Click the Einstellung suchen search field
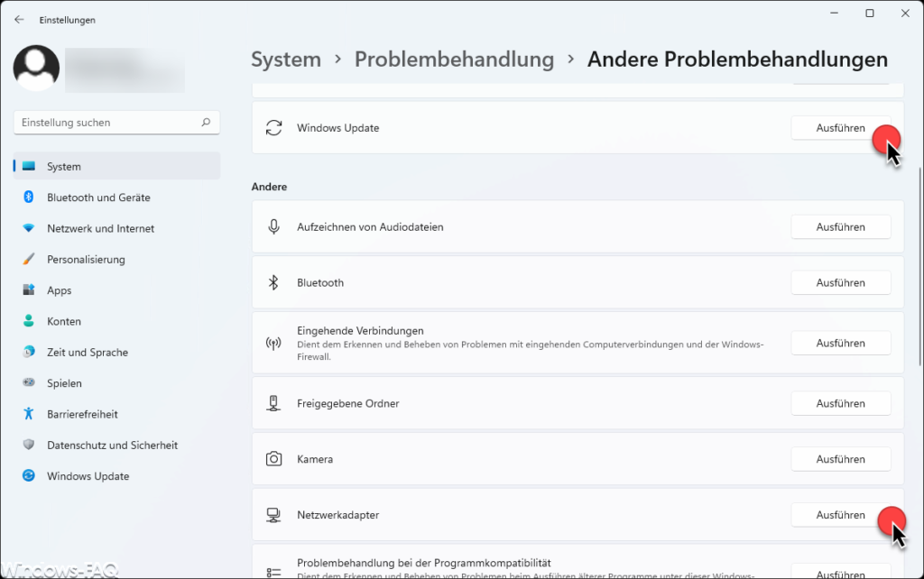Viewport: 924px width, 579px height. [116, 123]
